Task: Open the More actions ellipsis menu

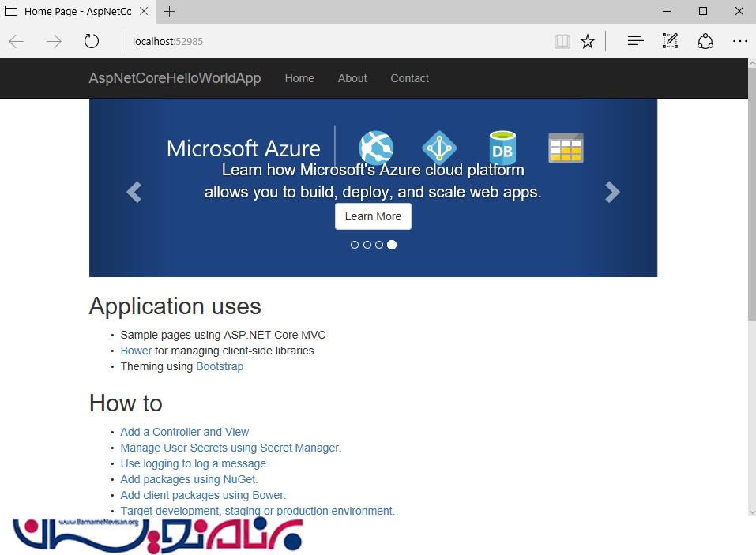Action: pyautogui.click(x=739, y=41)
